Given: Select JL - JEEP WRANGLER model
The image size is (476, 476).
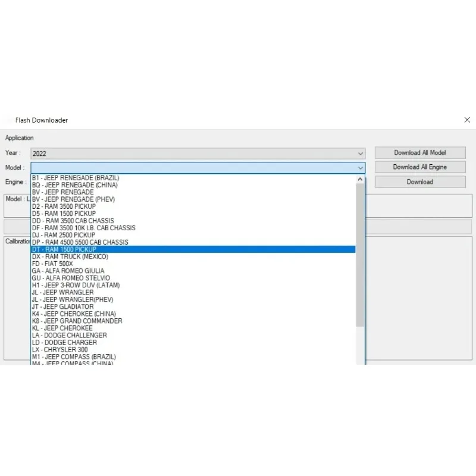Looking at the screenshot, I should pyautogui.click(x=193, y=292).
